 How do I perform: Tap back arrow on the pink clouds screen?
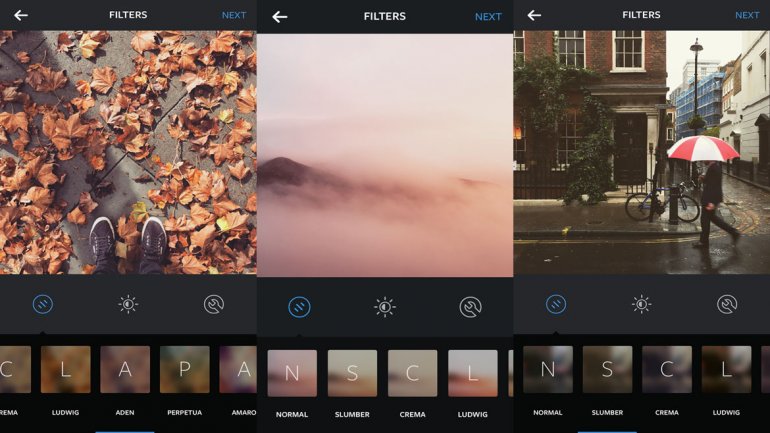279,16
